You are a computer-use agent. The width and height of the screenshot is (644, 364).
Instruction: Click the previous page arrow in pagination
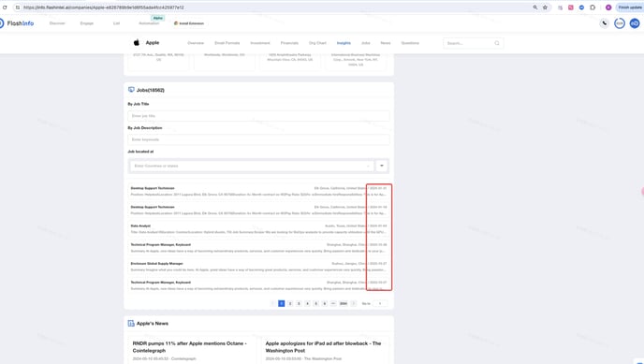272,303
